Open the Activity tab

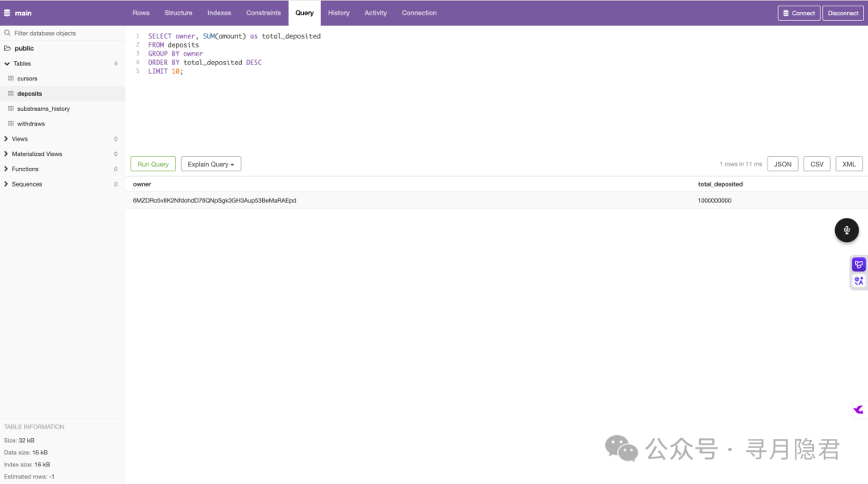(375, 13)
